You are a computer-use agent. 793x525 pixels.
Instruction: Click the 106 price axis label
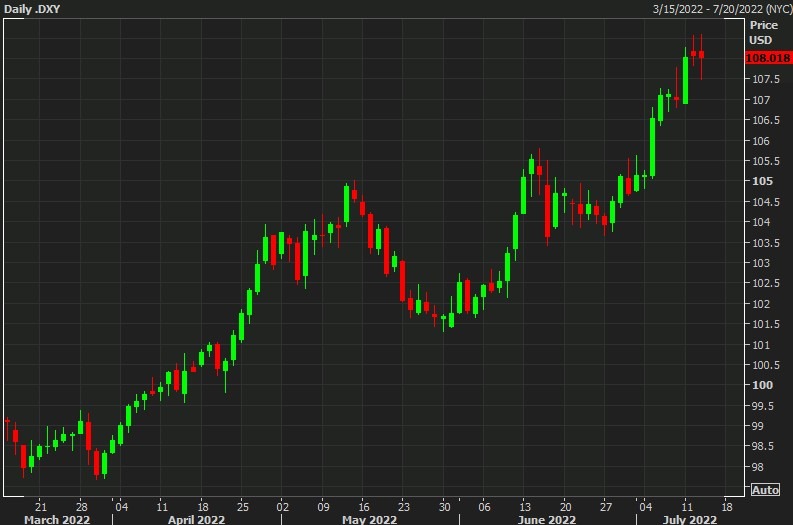[761, 141]
